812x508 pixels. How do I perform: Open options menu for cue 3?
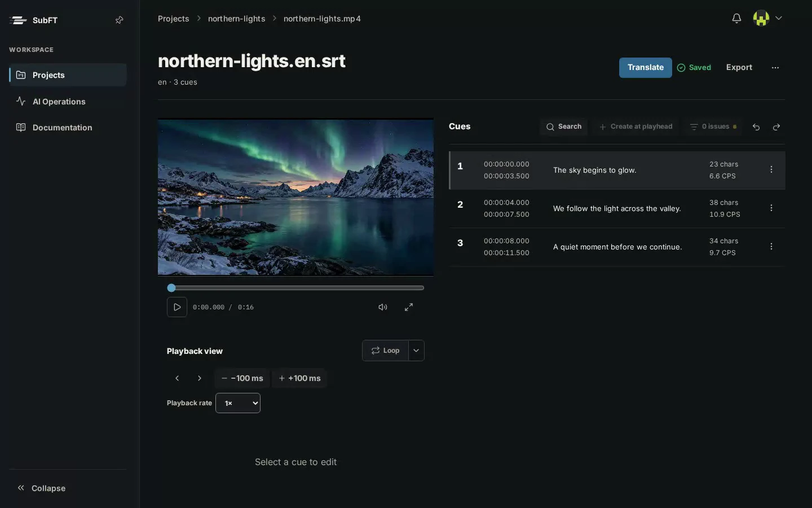771,247
